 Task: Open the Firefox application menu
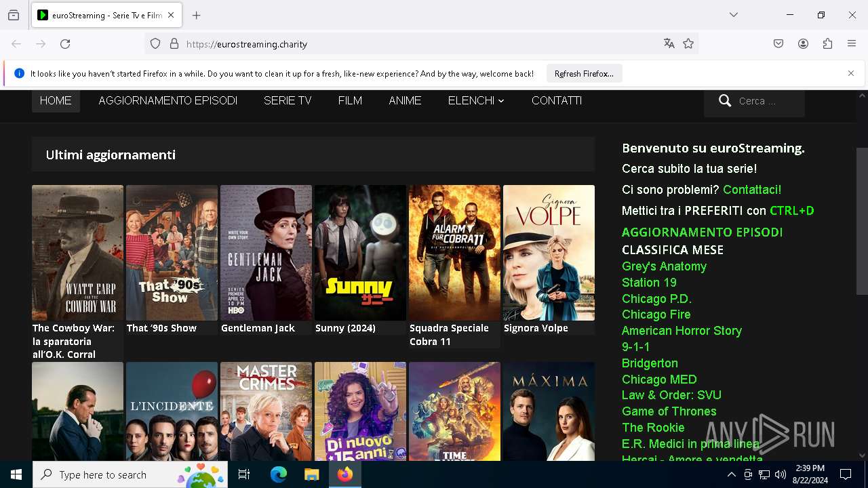tap(852, 44)
